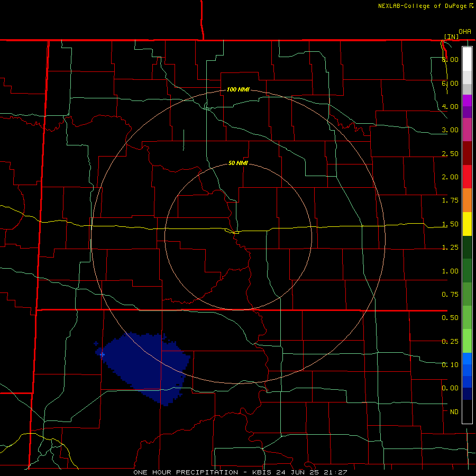Click the 1.00 legend value

click(x=450, y=271)
